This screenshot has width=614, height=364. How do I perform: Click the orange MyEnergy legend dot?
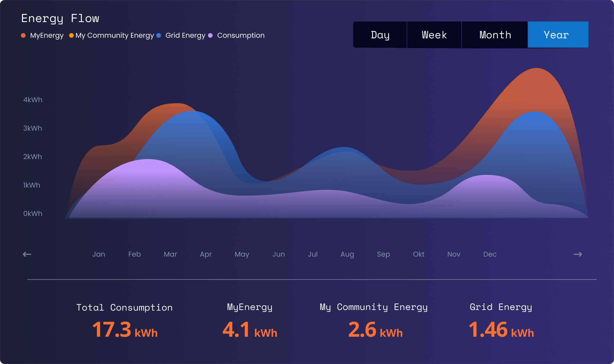23,35
